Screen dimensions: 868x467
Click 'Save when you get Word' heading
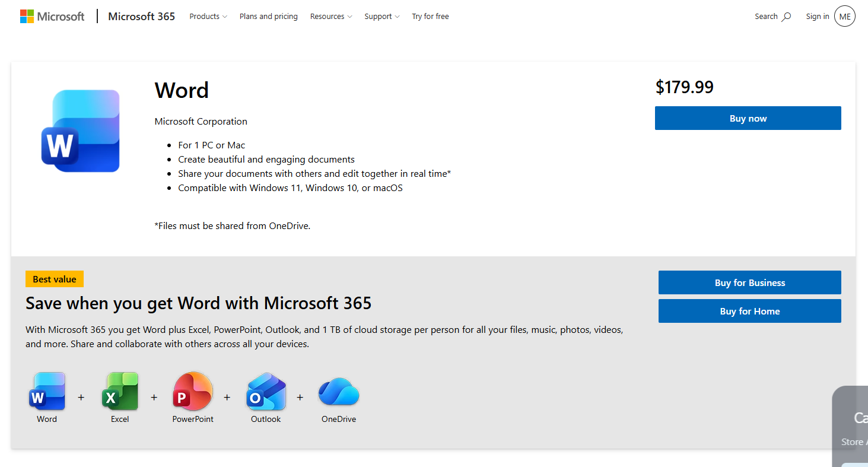pyautogui.click(x=199, y=303)
